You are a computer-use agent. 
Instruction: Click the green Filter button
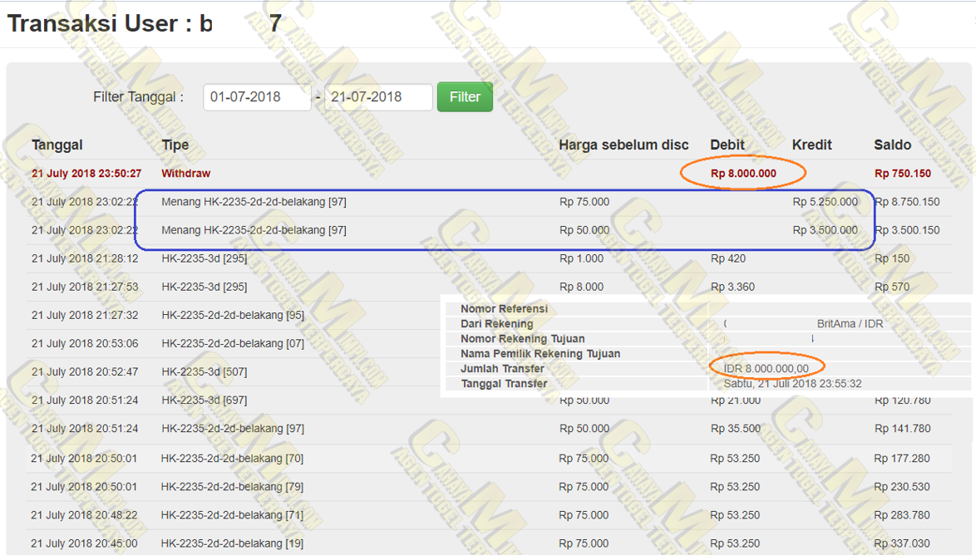[465, 97]
